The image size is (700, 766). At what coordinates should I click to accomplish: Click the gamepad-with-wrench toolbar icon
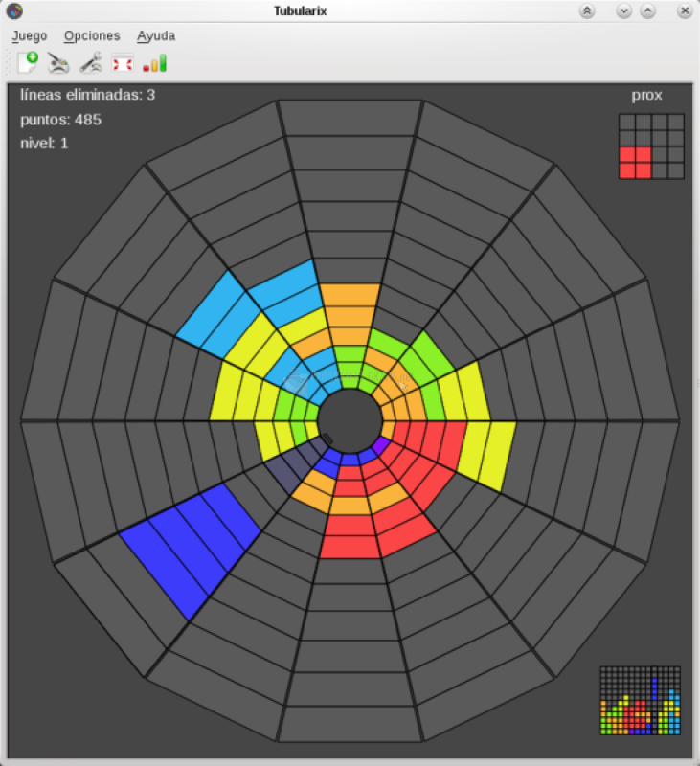[x=91, y=63]
